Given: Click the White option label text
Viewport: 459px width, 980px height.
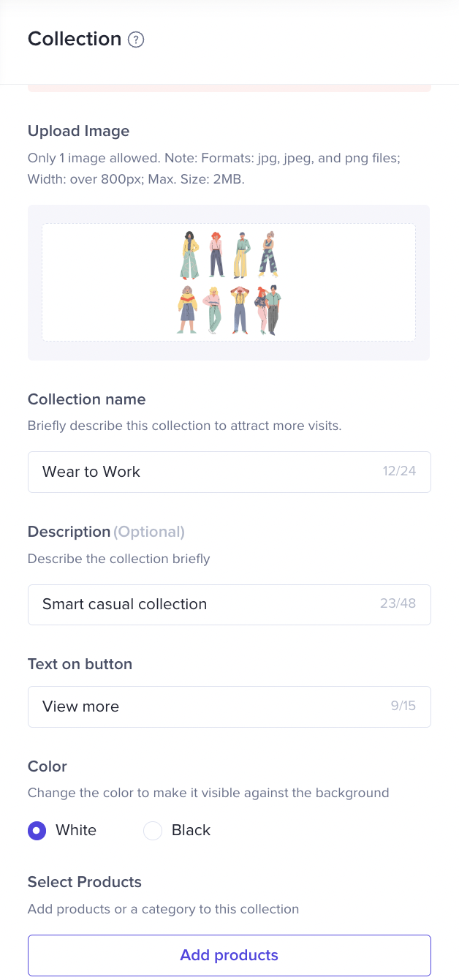Looking at the screenshot, I should pyautogui.click(x=76, y=831).
